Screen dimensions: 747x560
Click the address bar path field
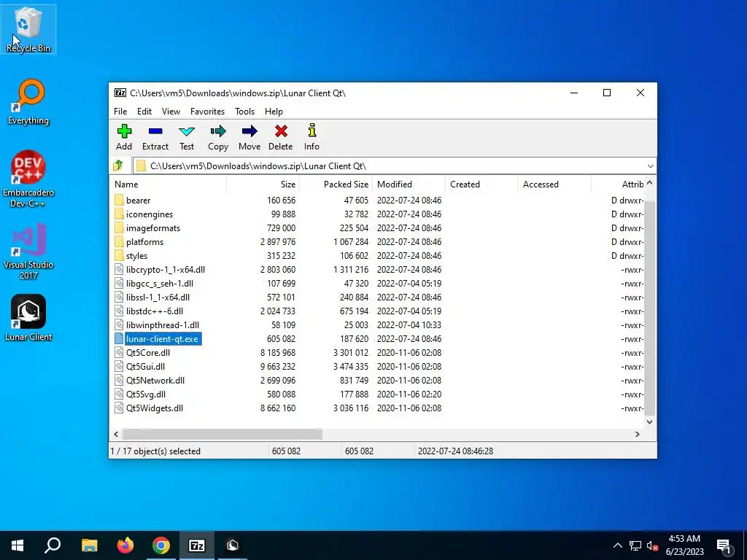click(395, 166)
